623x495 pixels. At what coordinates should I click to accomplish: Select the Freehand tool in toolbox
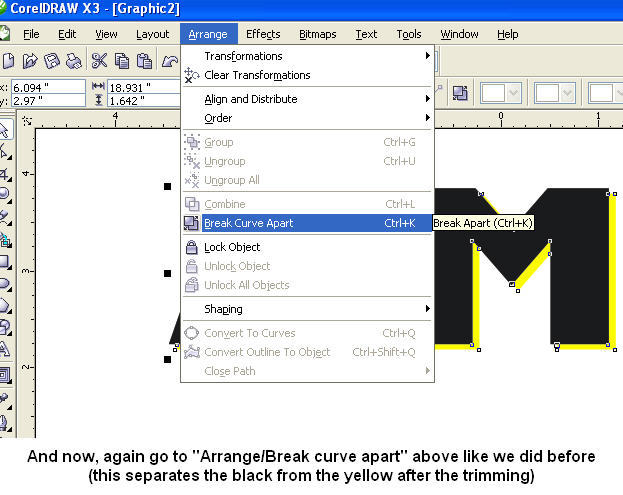click(5, 217)
